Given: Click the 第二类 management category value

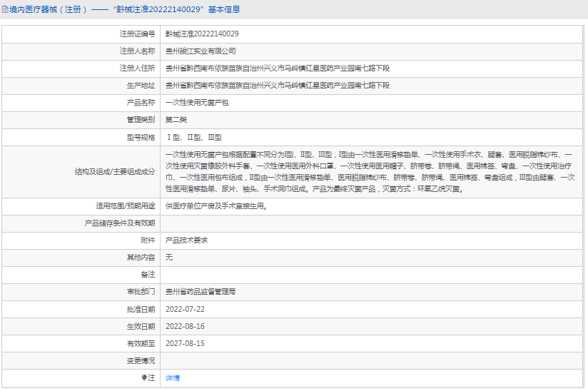Looking at the screenshot, I should (176, 120).
